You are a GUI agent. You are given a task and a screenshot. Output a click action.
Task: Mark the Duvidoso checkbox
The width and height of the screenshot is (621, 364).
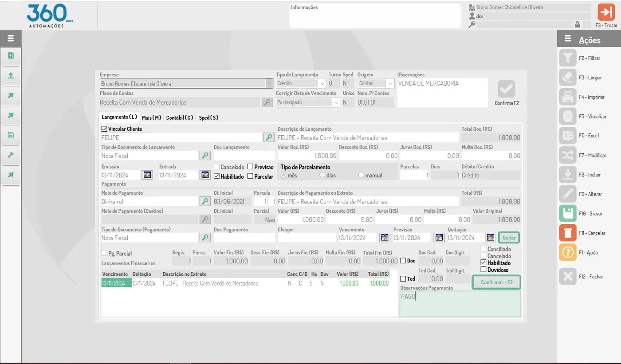(x=483, y=270)
